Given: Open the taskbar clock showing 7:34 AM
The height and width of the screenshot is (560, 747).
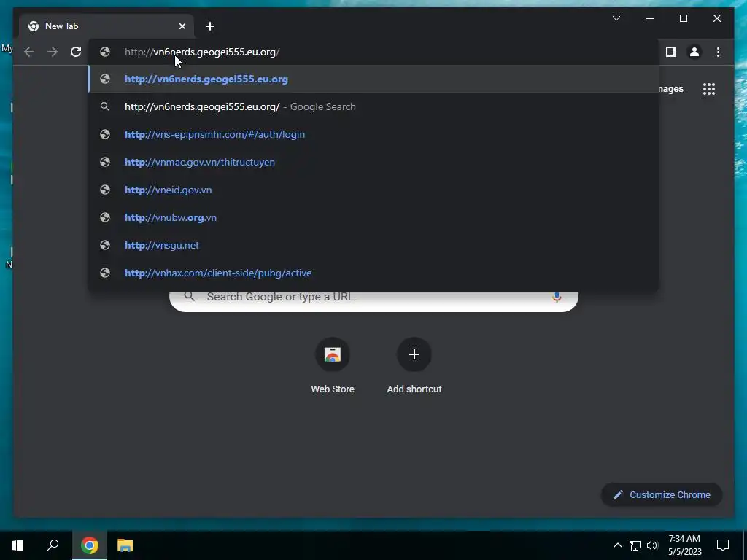Looking at the screenshot, I should [684, 545].
